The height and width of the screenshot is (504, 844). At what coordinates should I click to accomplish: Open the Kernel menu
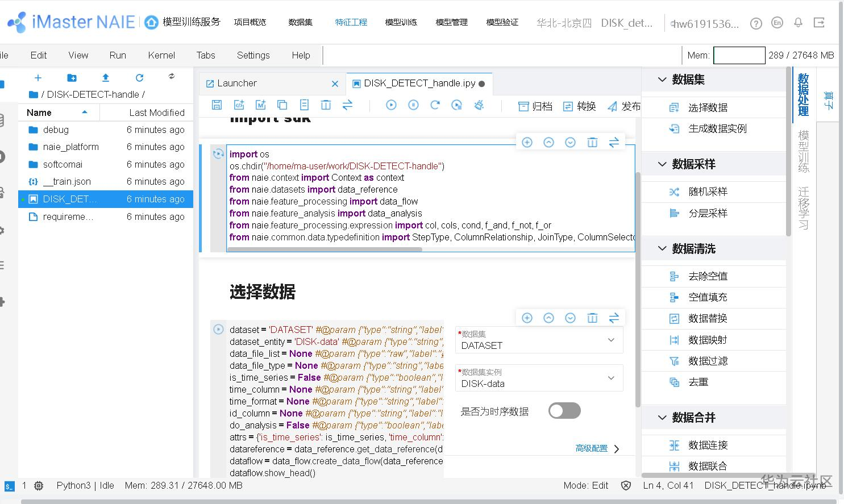(161, 55)
